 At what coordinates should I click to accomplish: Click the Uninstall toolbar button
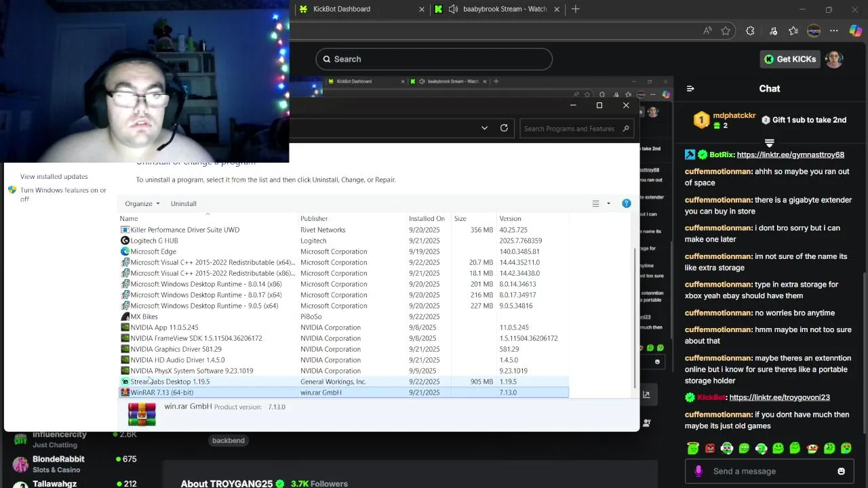184,203
